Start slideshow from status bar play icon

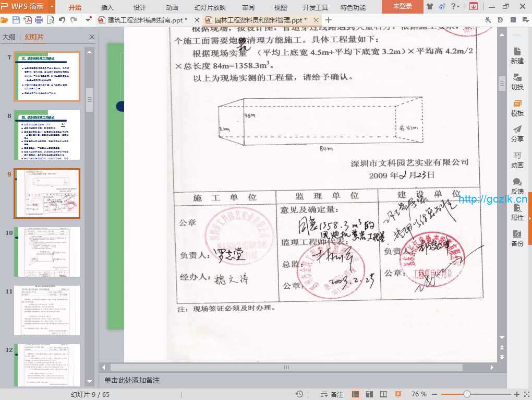[398, 394]
